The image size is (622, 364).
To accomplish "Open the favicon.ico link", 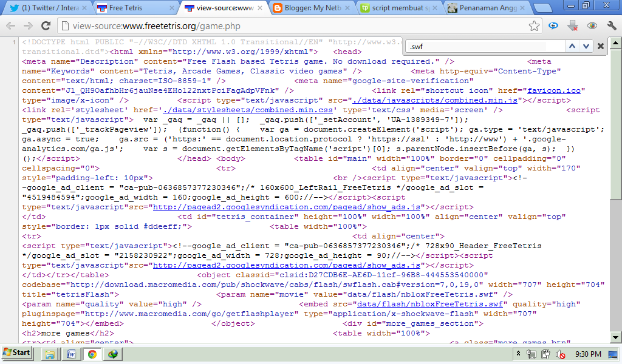I will point(554,91).
